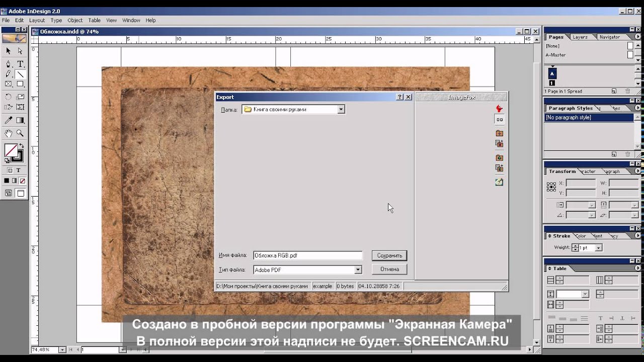Screen dimensions: 644x362
Task: Click the Apply Color black swatch
Action: [7, 180]
